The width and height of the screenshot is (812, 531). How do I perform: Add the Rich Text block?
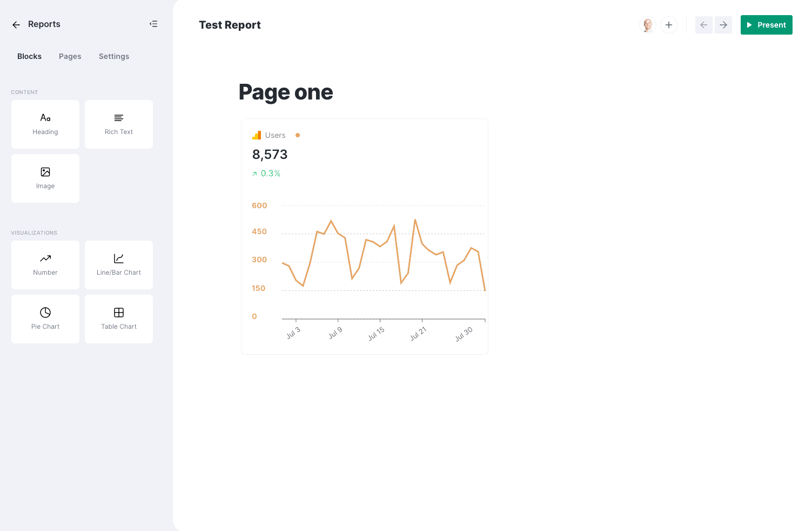click(x=119, y=124)
